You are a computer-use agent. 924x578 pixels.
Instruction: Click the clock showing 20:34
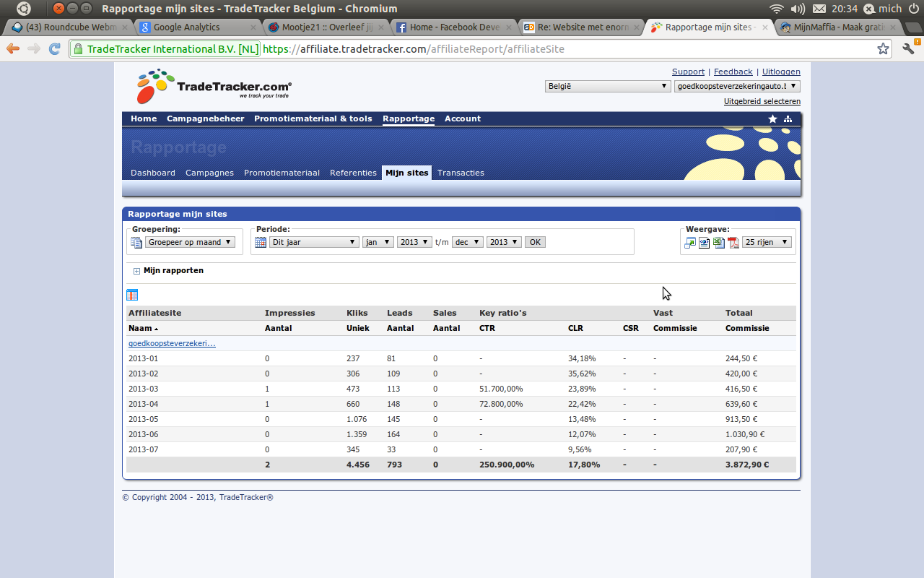point(844,9)
